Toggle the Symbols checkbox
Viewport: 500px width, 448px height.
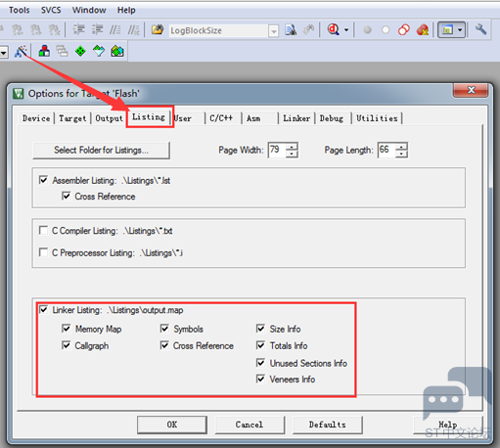click(x=164, y=329)
